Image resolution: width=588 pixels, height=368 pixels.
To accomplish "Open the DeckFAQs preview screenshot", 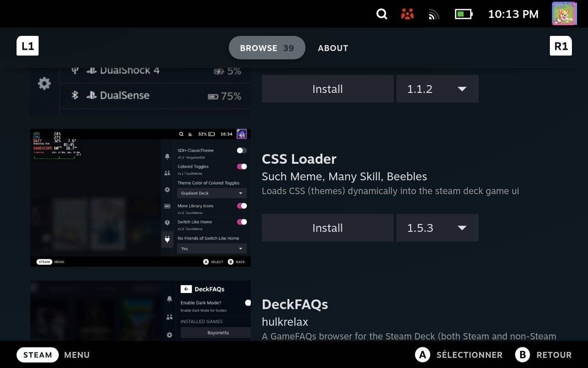I will 141,311.
